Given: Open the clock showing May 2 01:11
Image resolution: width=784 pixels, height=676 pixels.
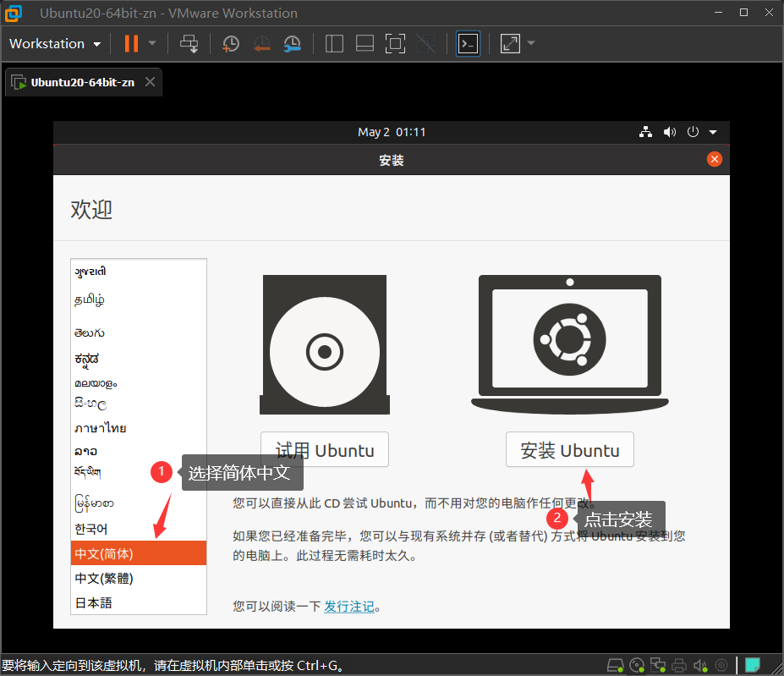Looking at the screenshot, I should [x=392, y=132].
